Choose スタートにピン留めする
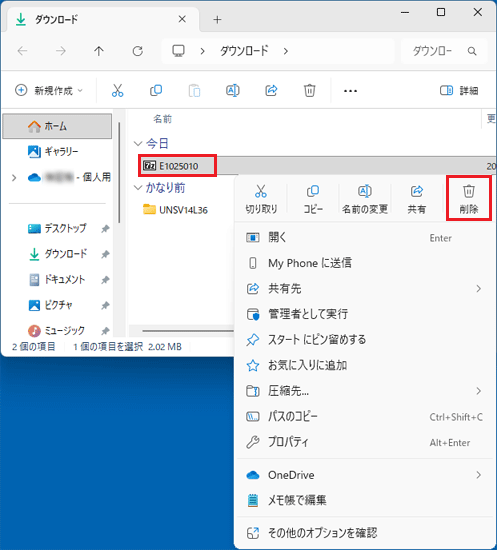The width and height of the screenshot is (497, 550). (x=365, y=340)
